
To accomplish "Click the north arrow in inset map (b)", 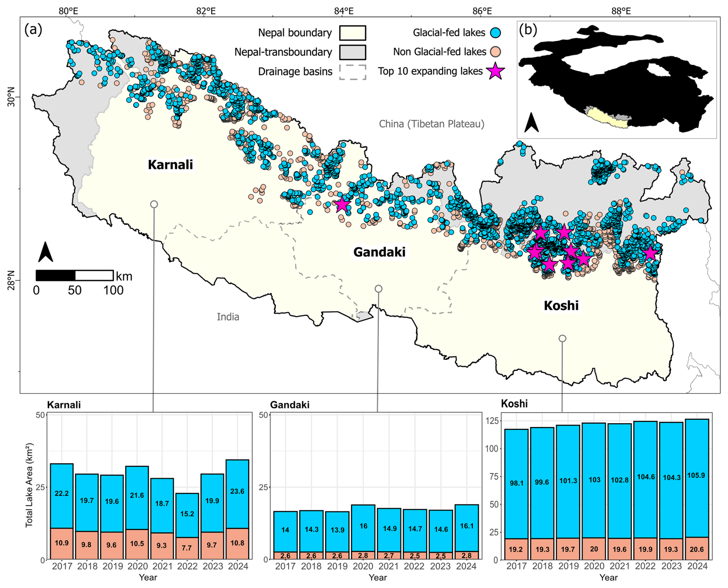I will tap(531, 122).
